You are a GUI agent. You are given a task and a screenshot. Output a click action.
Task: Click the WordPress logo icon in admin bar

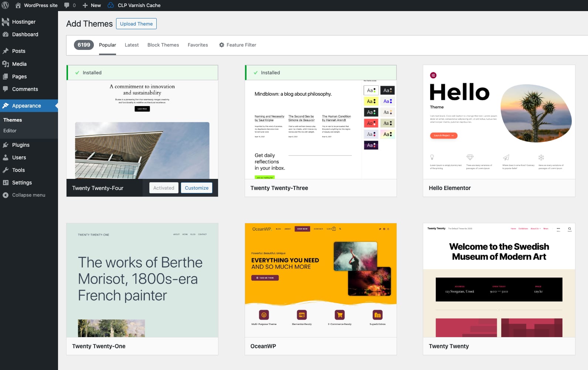coord(5,5)
